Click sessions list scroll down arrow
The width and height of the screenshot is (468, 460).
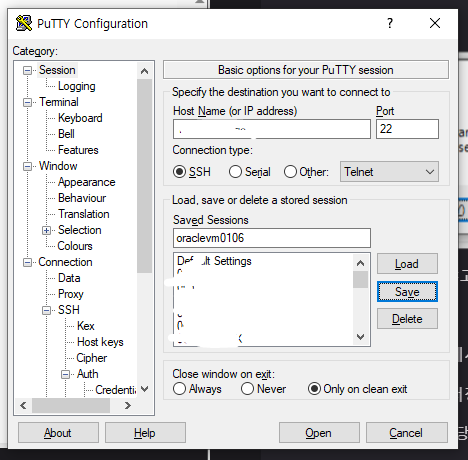(x=360, y=337)
